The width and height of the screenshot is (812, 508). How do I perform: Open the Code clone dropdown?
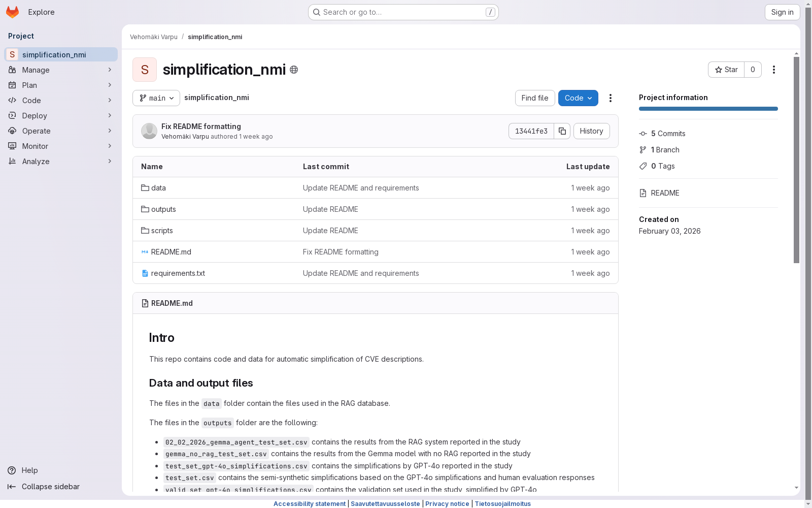tap(578, 98)
